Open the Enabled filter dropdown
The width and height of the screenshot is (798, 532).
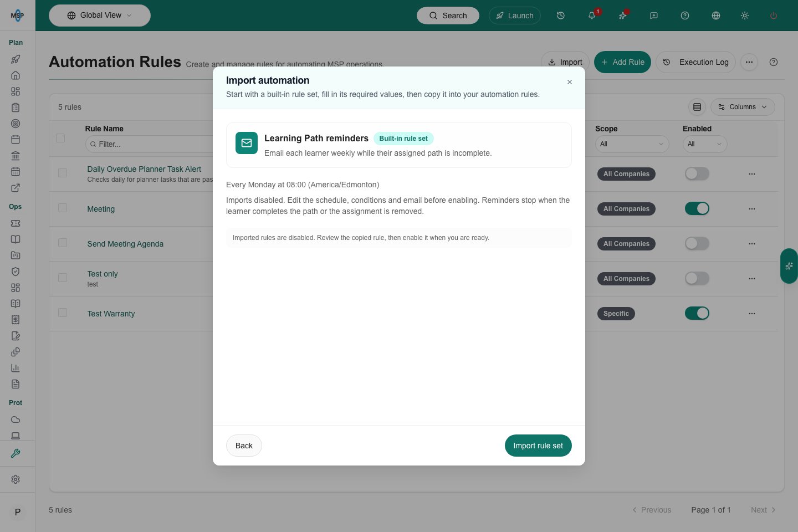pyautogui.click(x=705, y=144)
